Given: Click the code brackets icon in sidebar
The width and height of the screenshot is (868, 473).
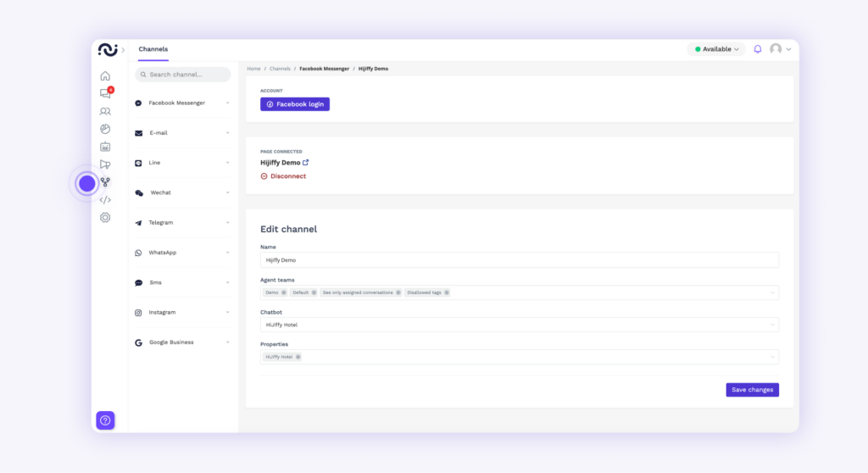Looking at the screenshot, I should tap(105, 200).
